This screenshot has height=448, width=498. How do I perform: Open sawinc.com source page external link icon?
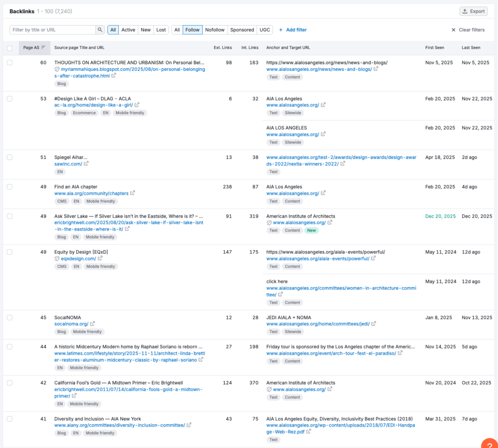[x=86, y=164]
